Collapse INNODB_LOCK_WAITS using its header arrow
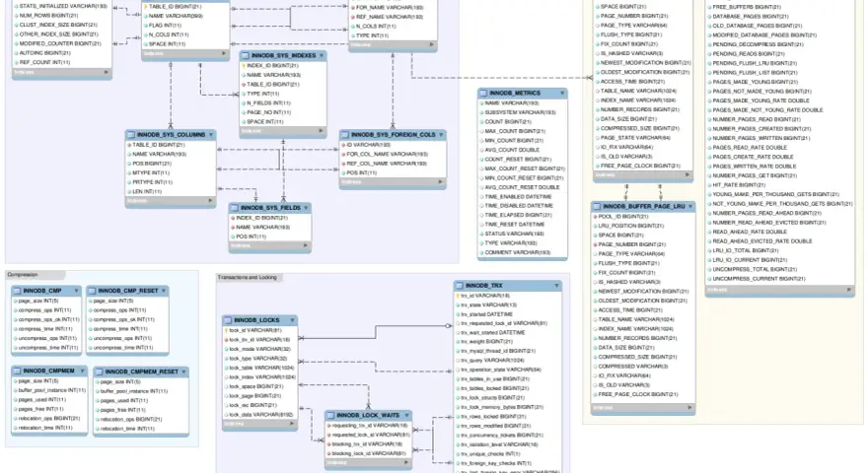Screen dimensions: 868x473 (406, 416)
